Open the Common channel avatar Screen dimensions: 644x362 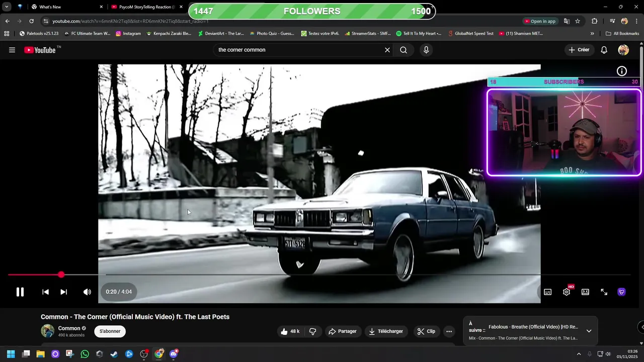(47, 331)
